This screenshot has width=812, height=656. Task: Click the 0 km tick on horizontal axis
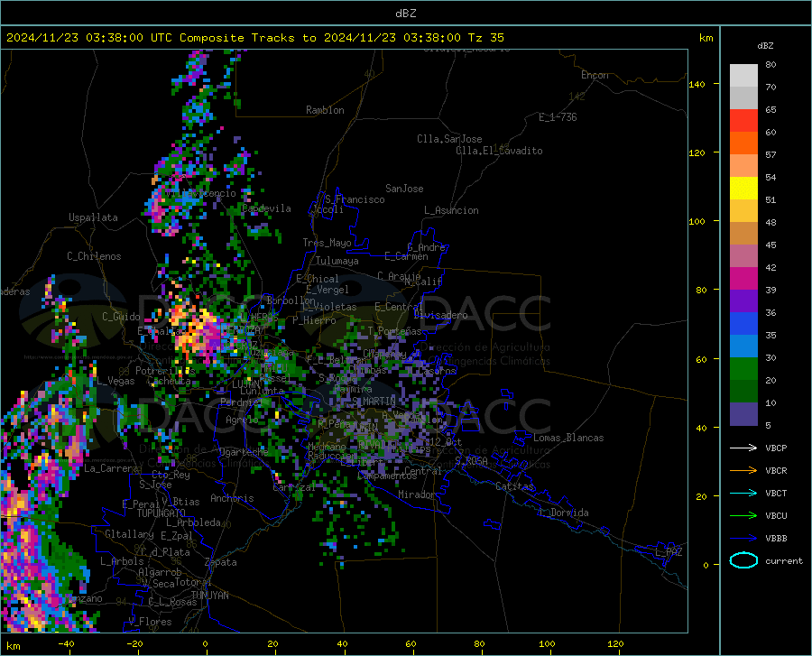206,643
